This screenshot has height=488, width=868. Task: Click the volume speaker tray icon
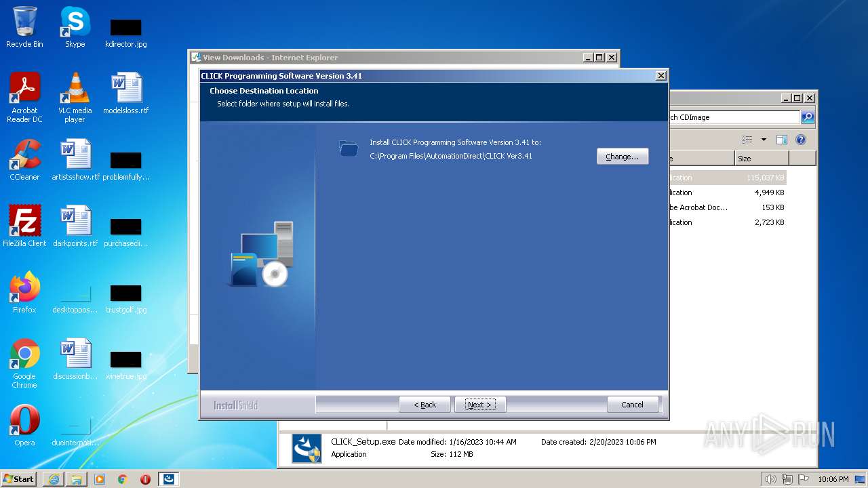pyautogui.click(x=771, y=479)
